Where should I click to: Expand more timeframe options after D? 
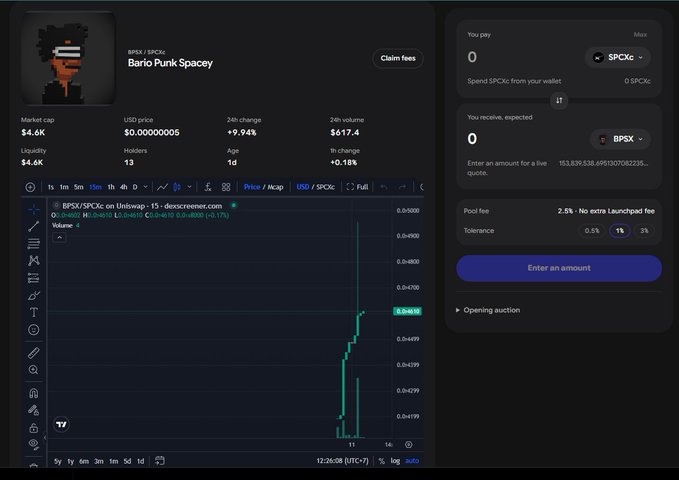[146, 187]
